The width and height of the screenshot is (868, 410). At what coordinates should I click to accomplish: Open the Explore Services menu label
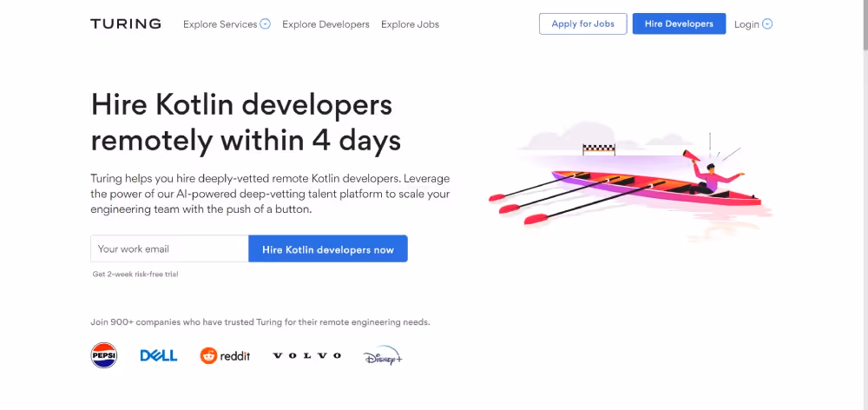[220, 24]
